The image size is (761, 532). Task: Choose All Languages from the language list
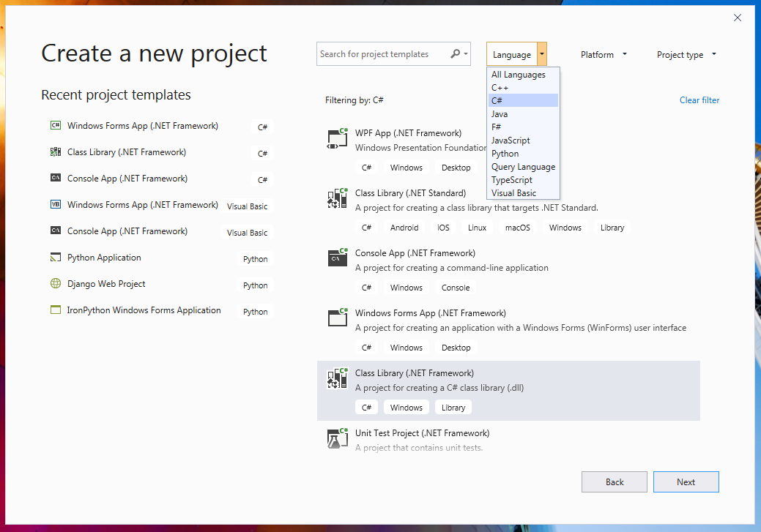point(523,74)
